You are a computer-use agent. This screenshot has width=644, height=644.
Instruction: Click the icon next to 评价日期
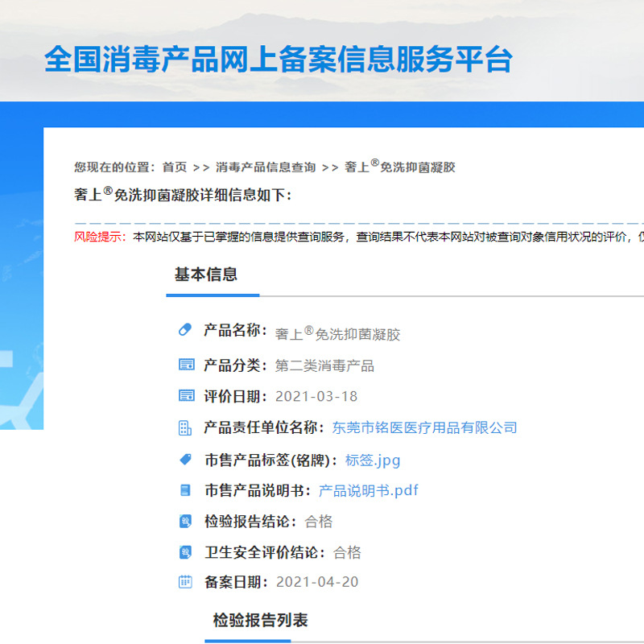pos(185,396)
